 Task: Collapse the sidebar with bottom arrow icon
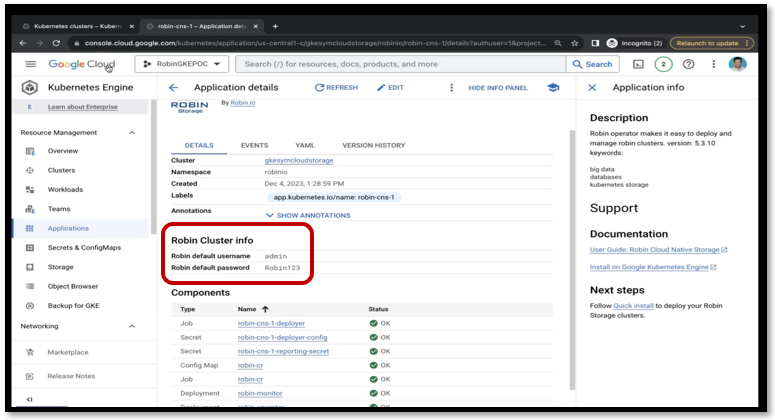click(30, 399)
